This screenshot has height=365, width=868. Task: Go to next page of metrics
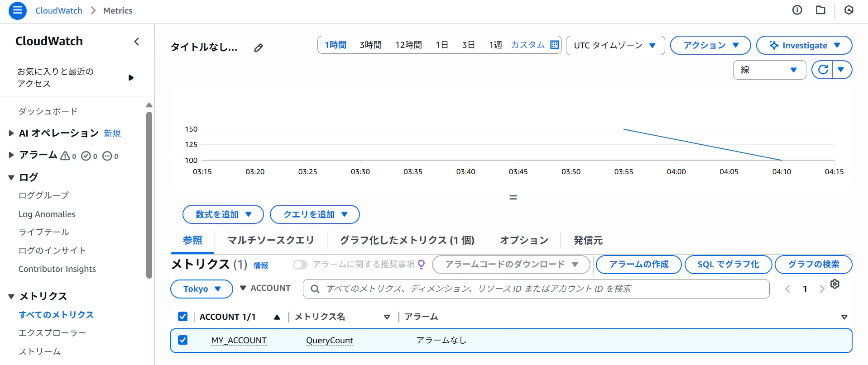click(822, 289)
